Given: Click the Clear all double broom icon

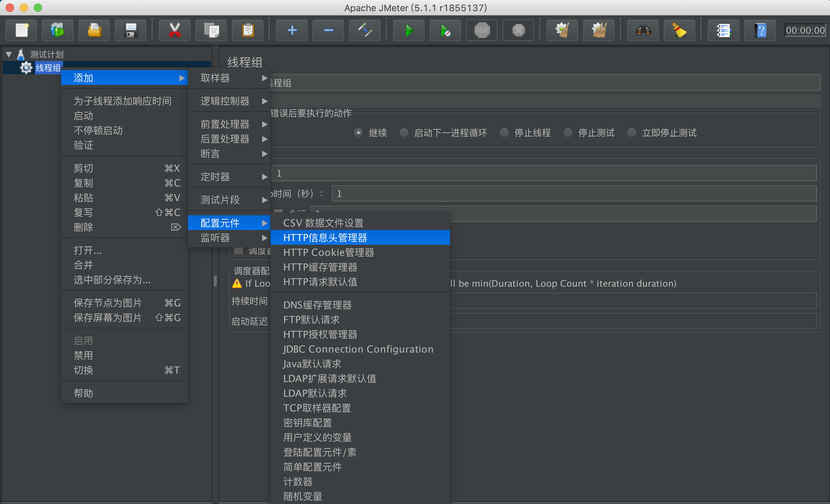Looking at the screenshot, I should pos(599,30).
